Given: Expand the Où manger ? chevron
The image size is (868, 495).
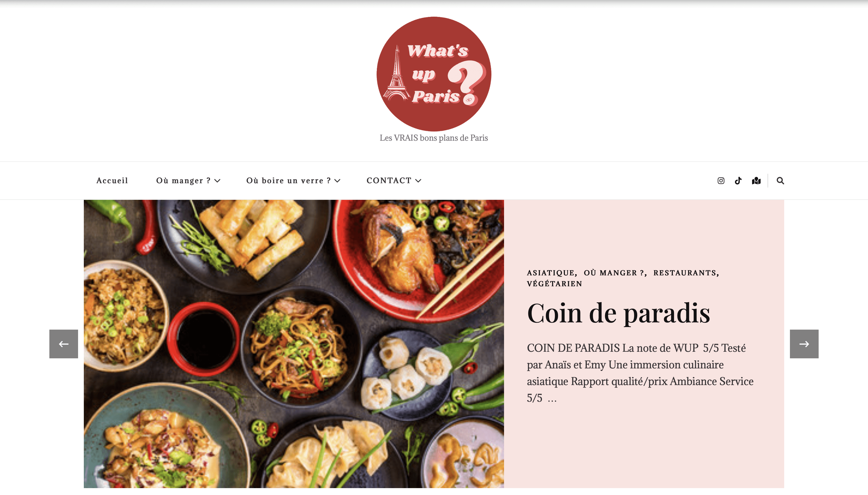Looking at the screenshot, I should coord(218,181).
